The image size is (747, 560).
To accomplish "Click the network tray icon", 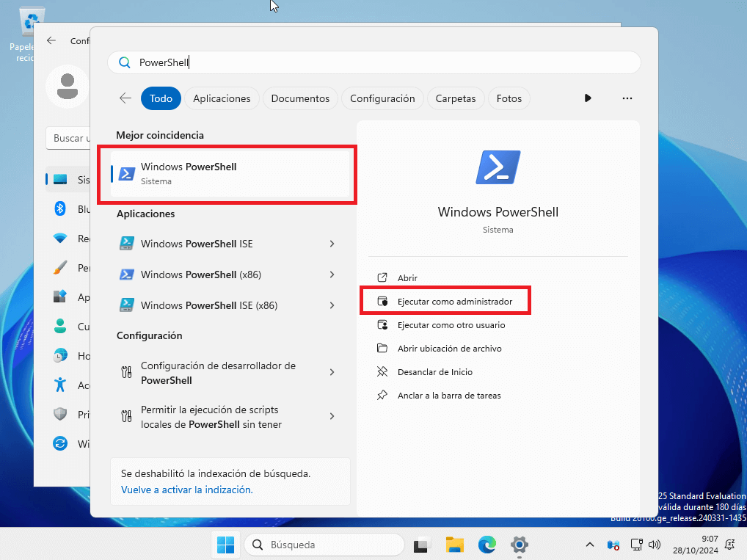I will [x=636, y=545].
